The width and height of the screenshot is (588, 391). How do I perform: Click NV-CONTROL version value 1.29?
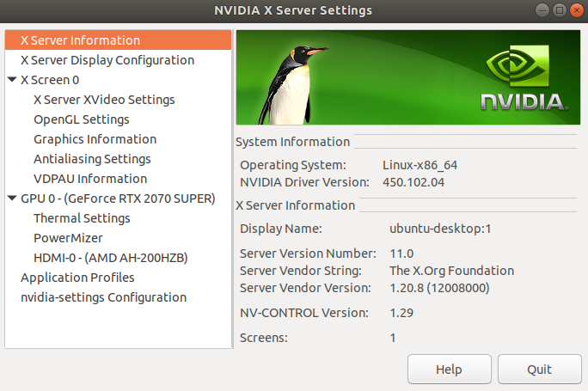pos(401,313)
